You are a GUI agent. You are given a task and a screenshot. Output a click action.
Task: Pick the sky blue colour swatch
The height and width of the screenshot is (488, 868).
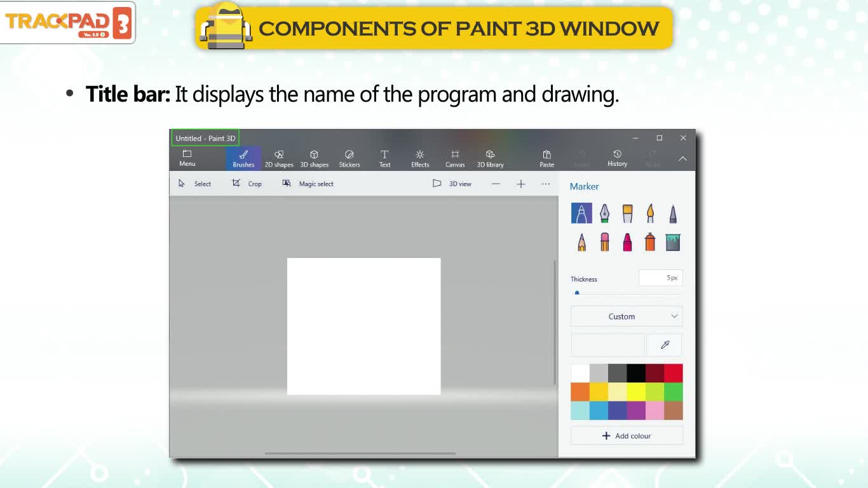click(x=599, y=410)
